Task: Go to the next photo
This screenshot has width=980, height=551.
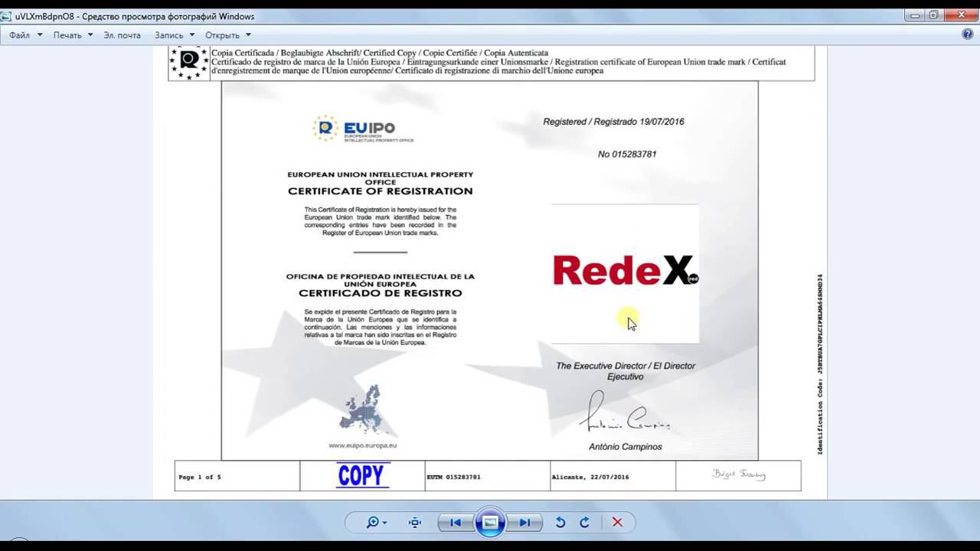Action: [524, 523]
